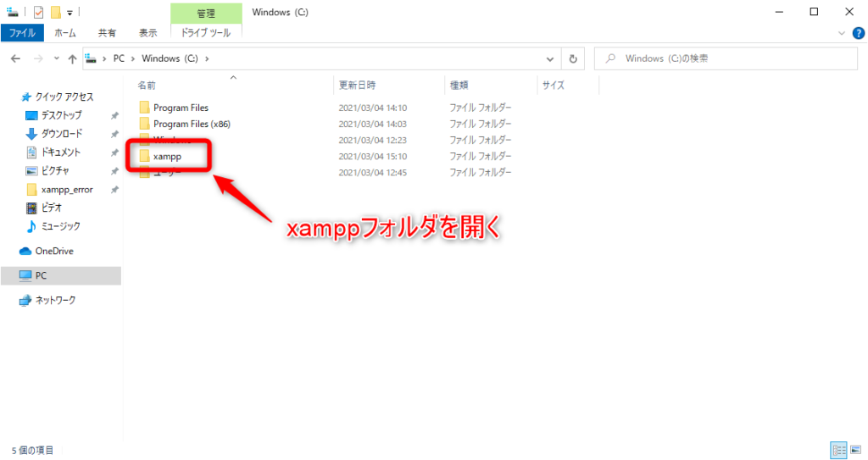Expand the ribbon with the chevron

(x=842, y=33)
